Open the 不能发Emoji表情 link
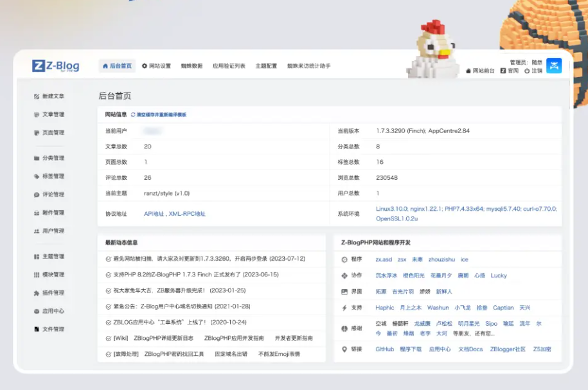The height and width of the screenshot is (390, 588). [x=279, y=354]
